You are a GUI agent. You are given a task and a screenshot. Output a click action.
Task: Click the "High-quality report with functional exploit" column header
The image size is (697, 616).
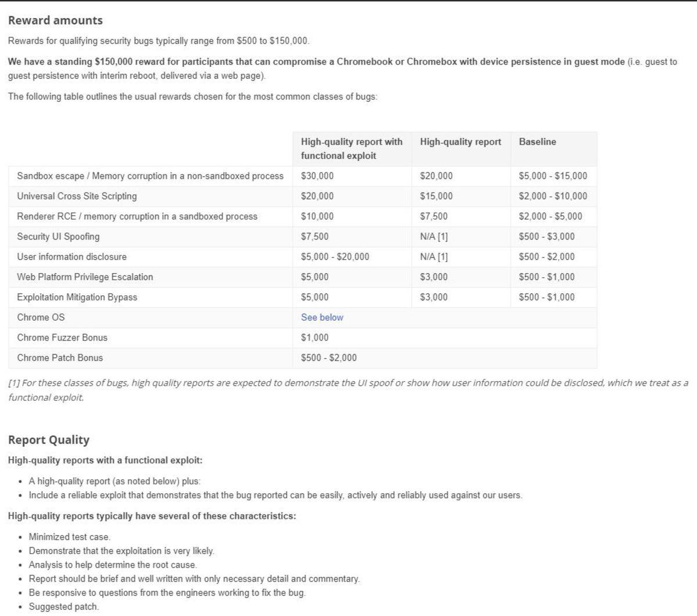click(x=351, y=148)
